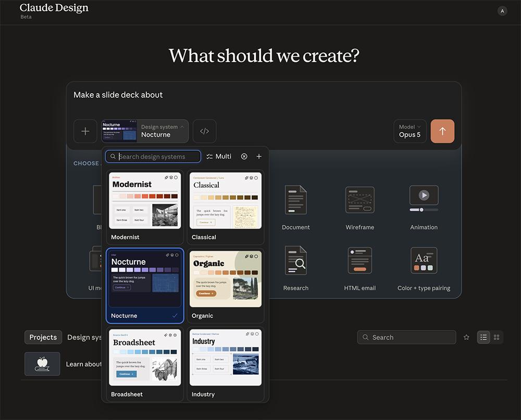521x420 pixels.
Task: Toggle Multi selection mode
Action: 219,156
